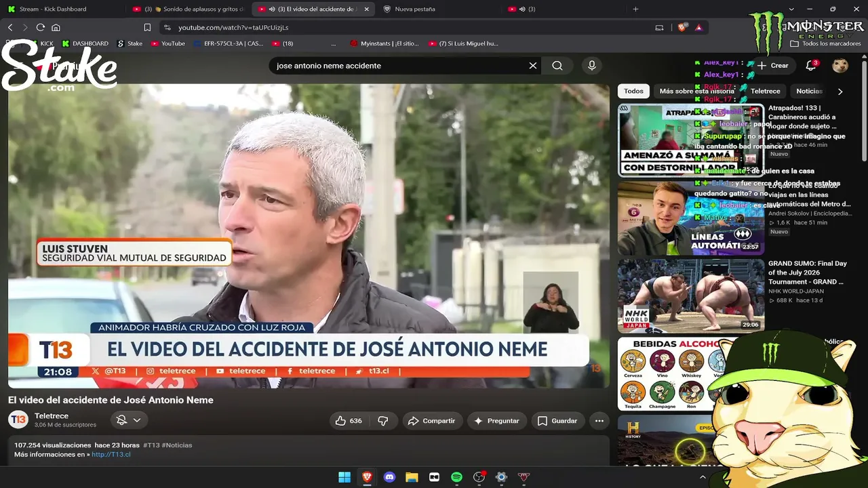
Task: Open the #T13 hashtag link
Action: (151, 445)
